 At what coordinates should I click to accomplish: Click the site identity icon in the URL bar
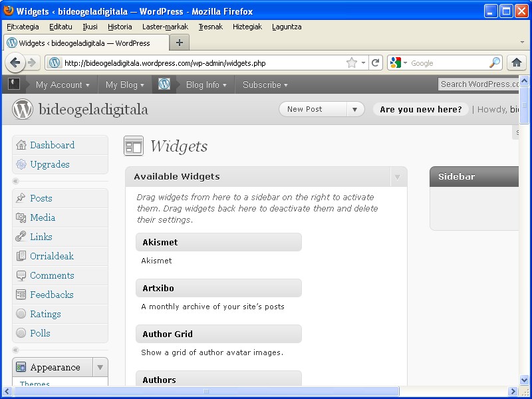pyautogui.click(x=55, y=63)
